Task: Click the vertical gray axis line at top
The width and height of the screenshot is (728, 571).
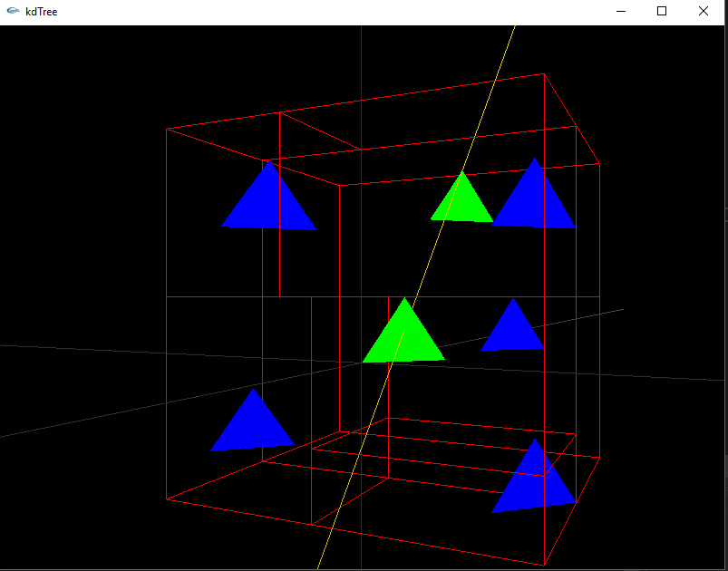Action: point(362,54)
